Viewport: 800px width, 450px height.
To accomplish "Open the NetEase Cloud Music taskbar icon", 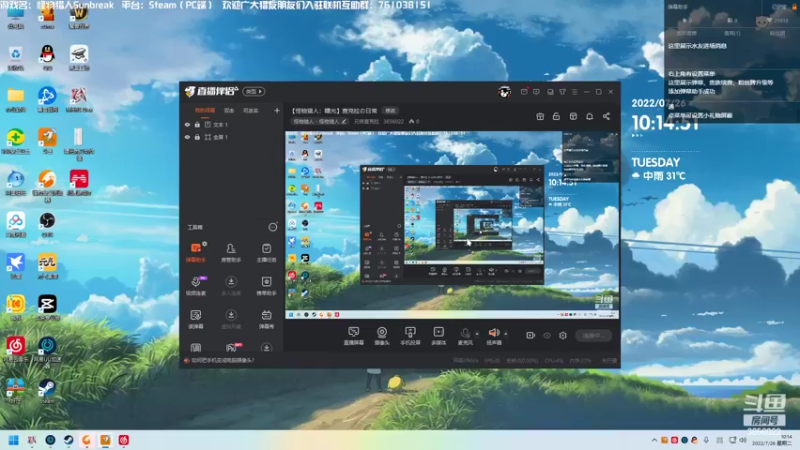I will pyautogui.click(x=123, y=440).
